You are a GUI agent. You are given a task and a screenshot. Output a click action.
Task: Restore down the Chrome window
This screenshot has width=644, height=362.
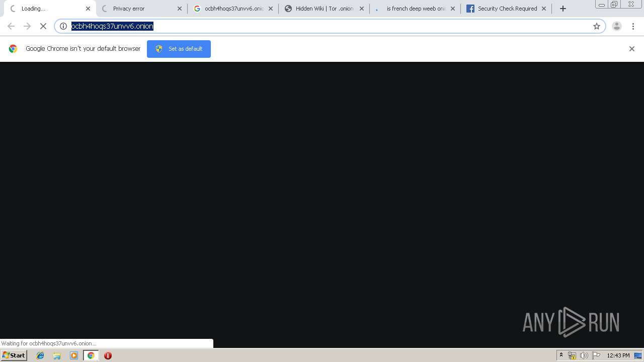tap(614, 5)
